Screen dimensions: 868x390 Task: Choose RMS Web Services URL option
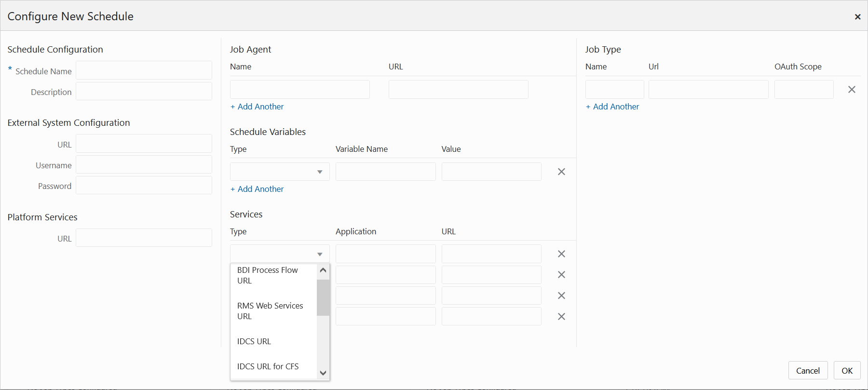pyautogui.click(x=273, y=311)
